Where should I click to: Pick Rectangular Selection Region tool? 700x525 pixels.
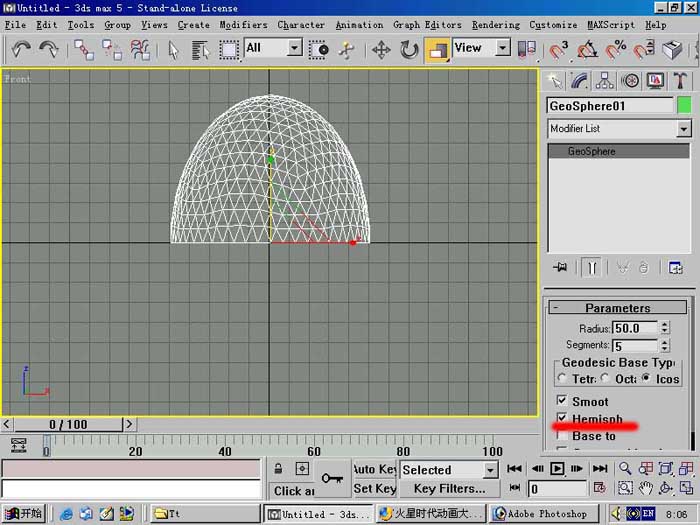pos(229,50)
